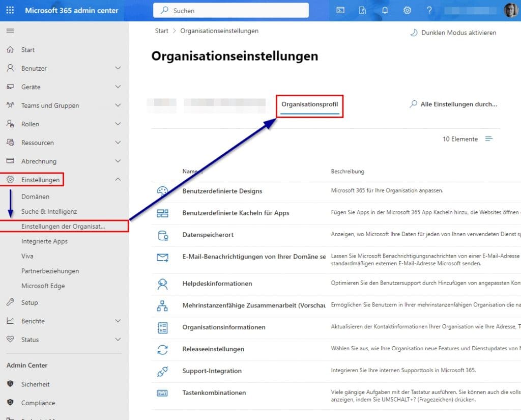521x420 pixels.
Task: Click the sort icon next to 10 Elemente
Action: pyautogui.click(x=489, y=138)
